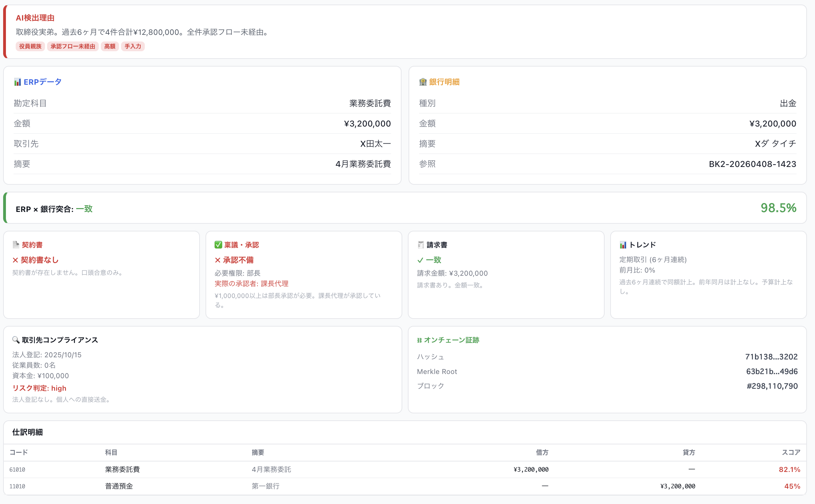Click the red X beside 契約書なし
The height and width of the screenshot is (504, 815).
click(15, 260)
